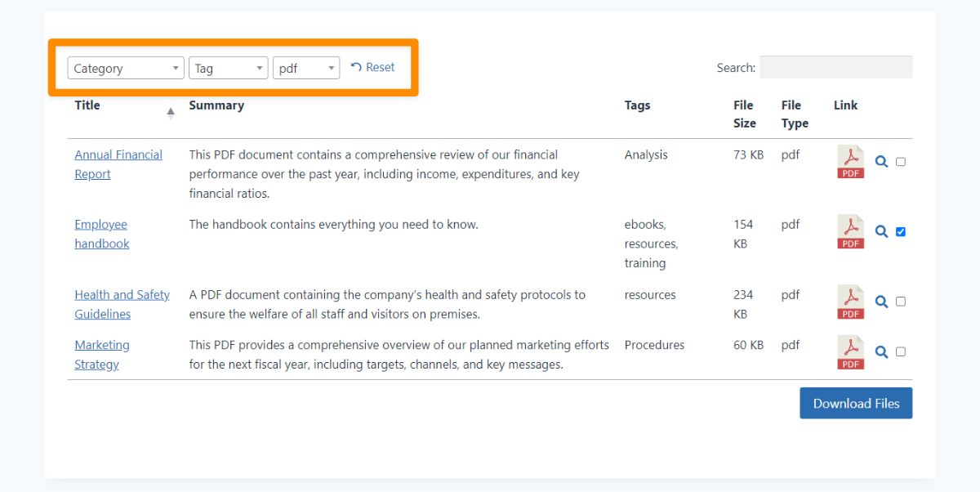
Task: Click the Procedures tag text
Action: (x=654, y=345)
